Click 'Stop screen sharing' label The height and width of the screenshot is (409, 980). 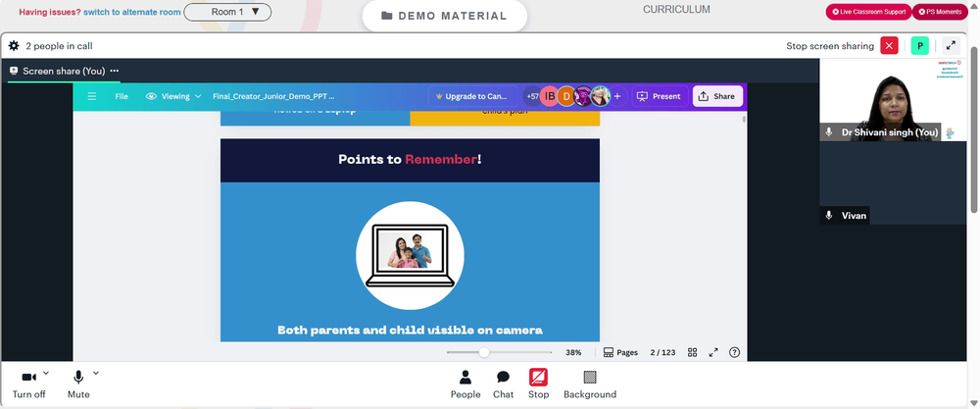pos(830,46)
